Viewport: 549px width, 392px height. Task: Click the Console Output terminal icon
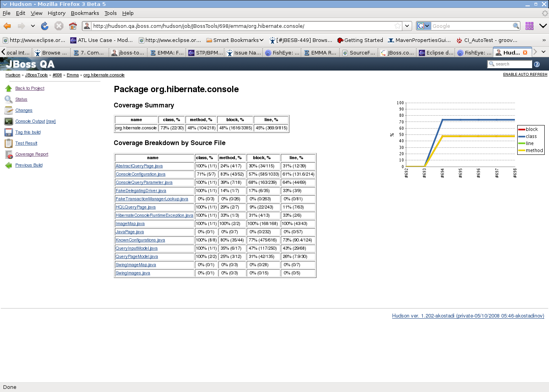9,122
